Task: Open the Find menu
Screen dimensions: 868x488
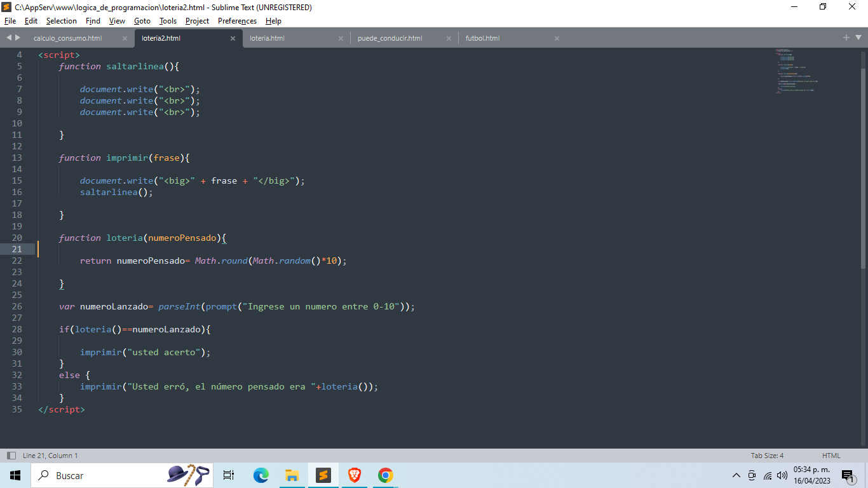Action: pyautogui.click(x=93, y=21)
